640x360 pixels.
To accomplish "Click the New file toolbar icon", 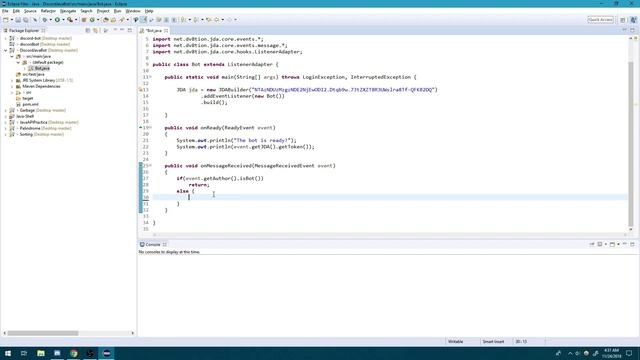I will point(6,20).
